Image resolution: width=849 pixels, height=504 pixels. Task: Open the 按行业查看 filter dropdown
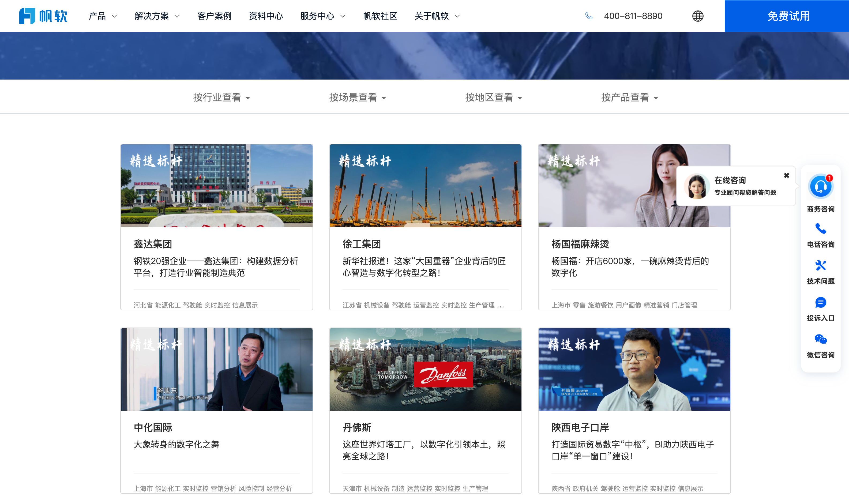click(221, 97)
